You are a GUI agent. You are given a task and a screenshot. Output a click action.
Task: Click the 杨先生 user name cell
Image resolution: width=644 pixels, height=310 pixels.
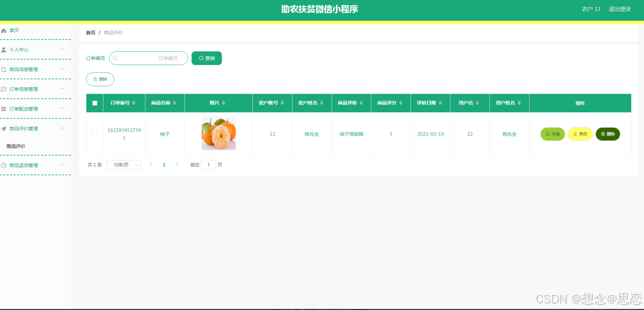click(x=509, y=134)
